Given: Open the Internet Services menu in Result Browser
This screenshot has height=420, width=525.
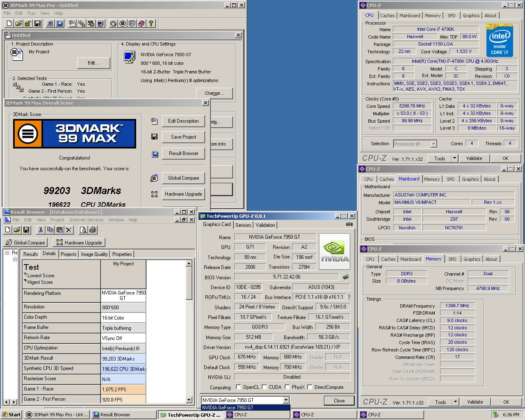Looking at the screenshot, I should pyautogui.click(x=87, y=220).
